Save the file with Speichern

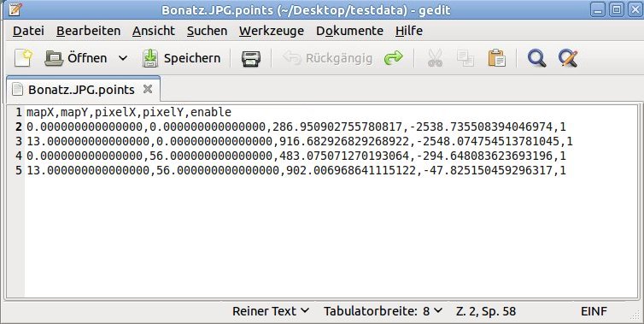(181, 58)
